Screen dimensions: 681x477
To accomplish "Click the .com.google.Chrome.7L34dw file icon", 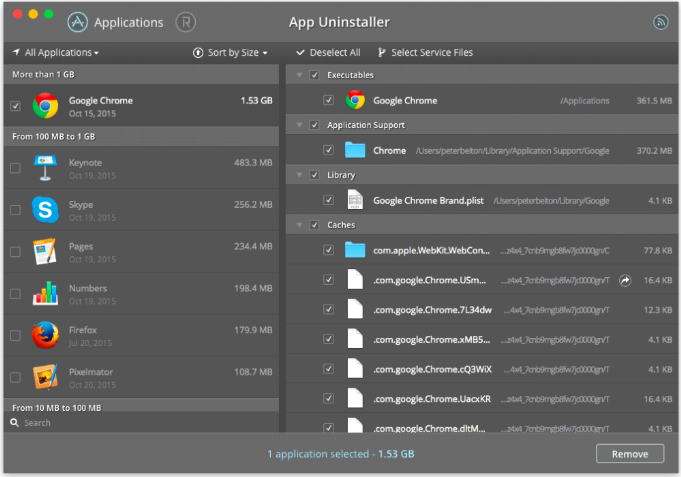I will tap(355, 309).
